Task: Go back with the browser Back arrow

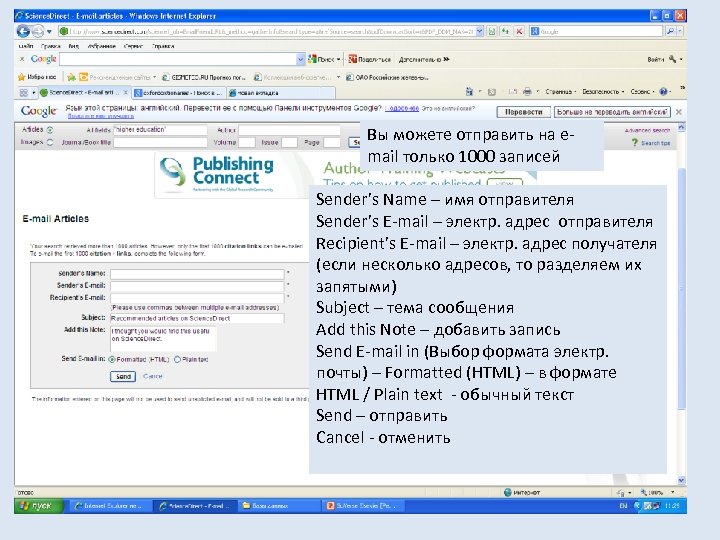Action: point(23,31)
